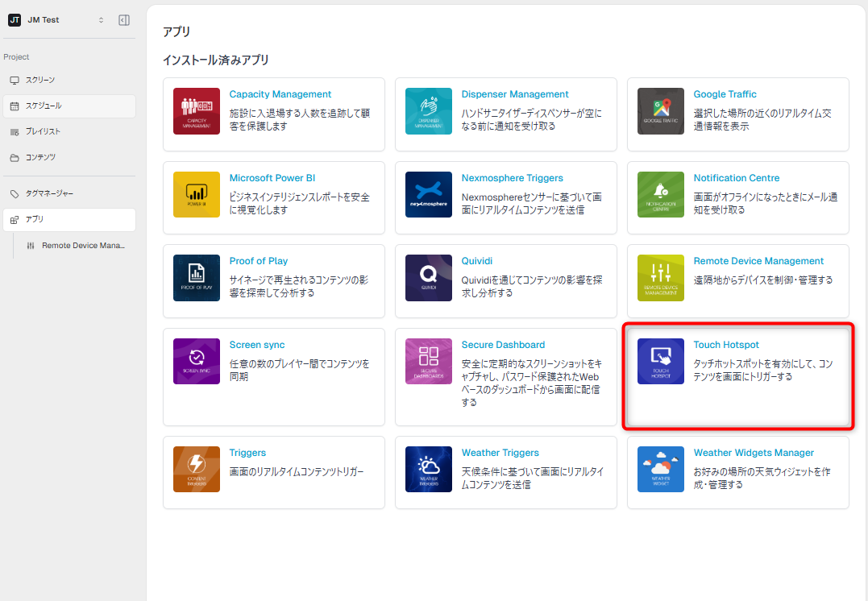Open the Triggers title link
Viewport: 868px width, 601px height.
pos(247,452)
